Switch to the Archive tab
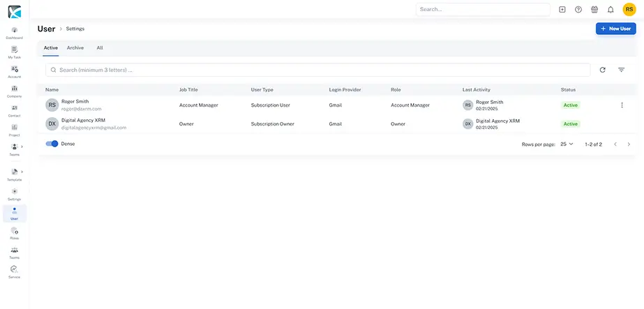 pos(75,48)
